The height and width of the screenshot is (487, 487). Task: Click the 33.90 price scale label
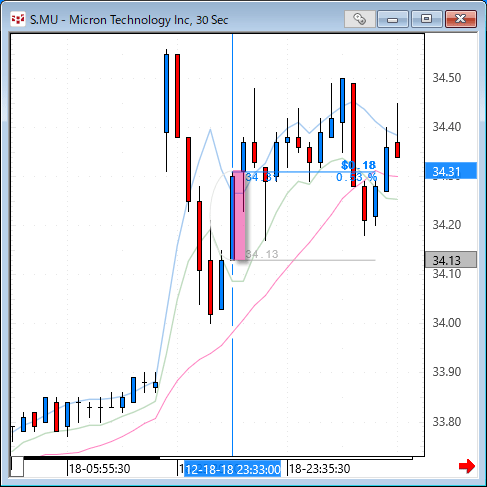447,372
